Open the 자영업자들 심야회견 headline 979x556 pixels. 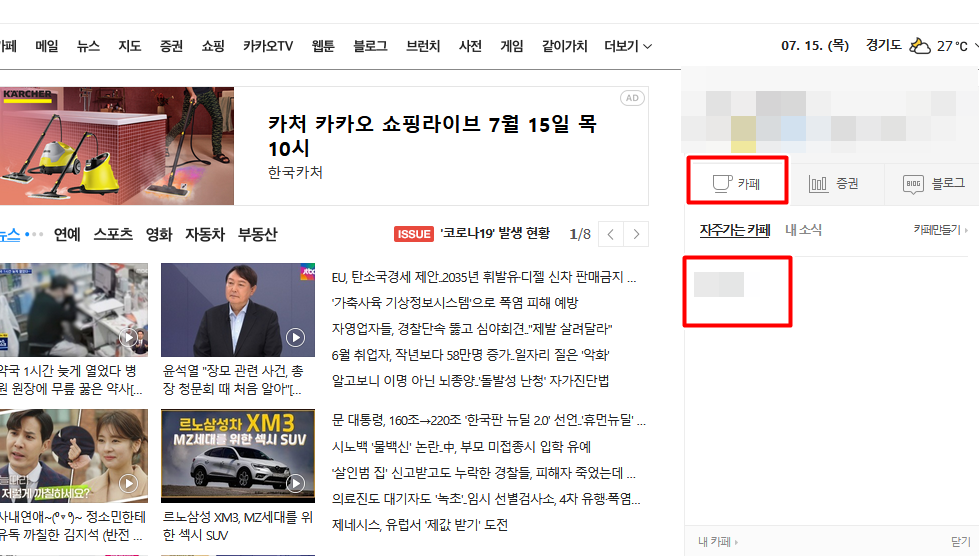[472, 329]
